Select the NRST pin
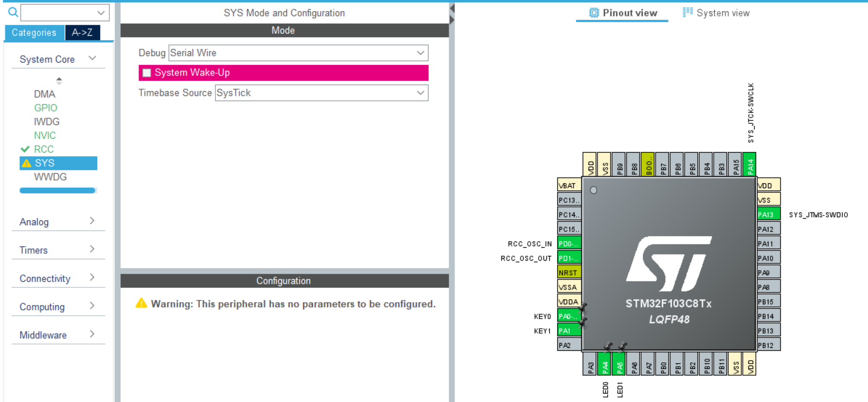This screenshot has width=868, height=402. tap(569, 272)
